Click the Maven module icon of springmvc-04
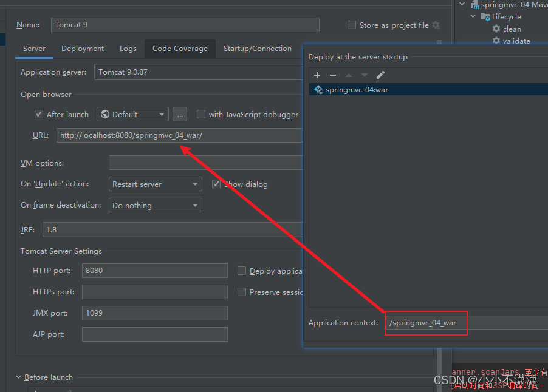 (475, 5)
